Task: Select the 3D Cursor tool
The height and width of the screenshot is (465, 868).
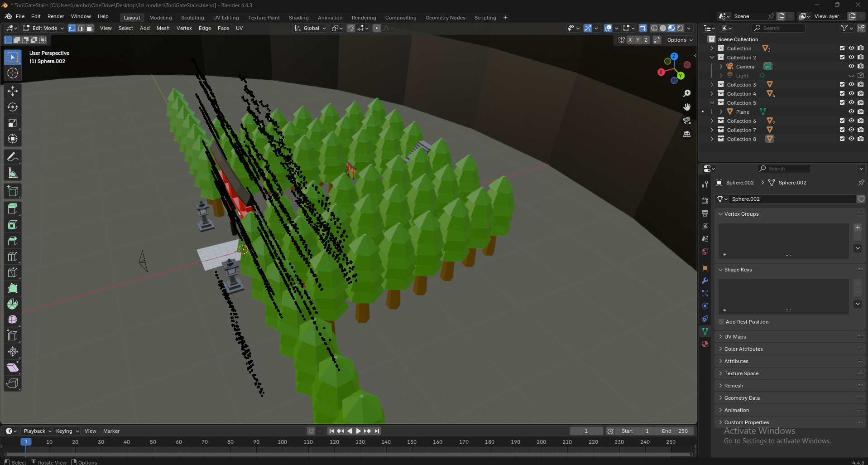Action: pos(13,73)
